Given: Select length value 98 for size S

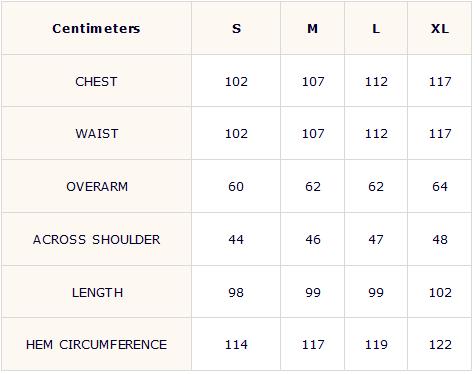Looking at the screenshot, I should pos(236,293).
